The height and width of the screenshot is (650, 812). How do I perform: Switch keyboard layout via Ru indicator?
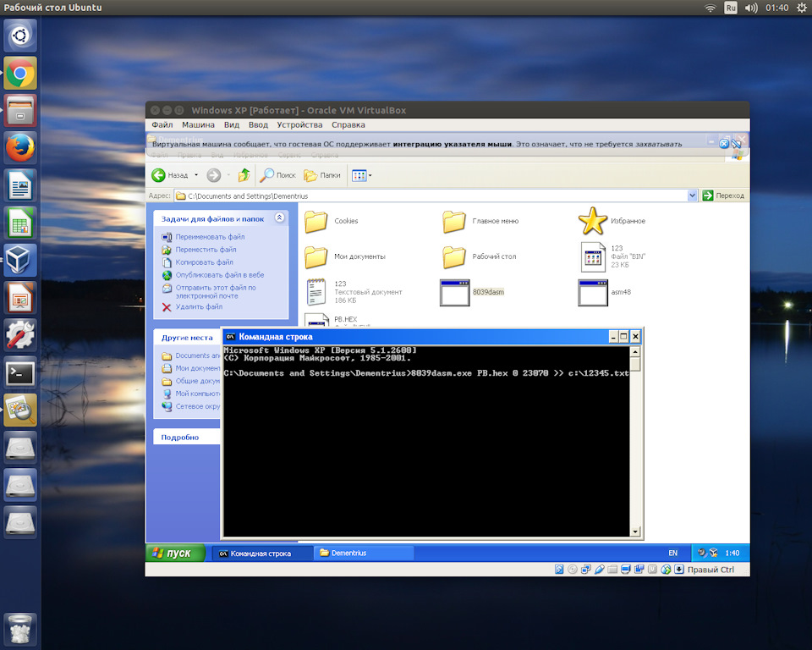pos(731,8)
